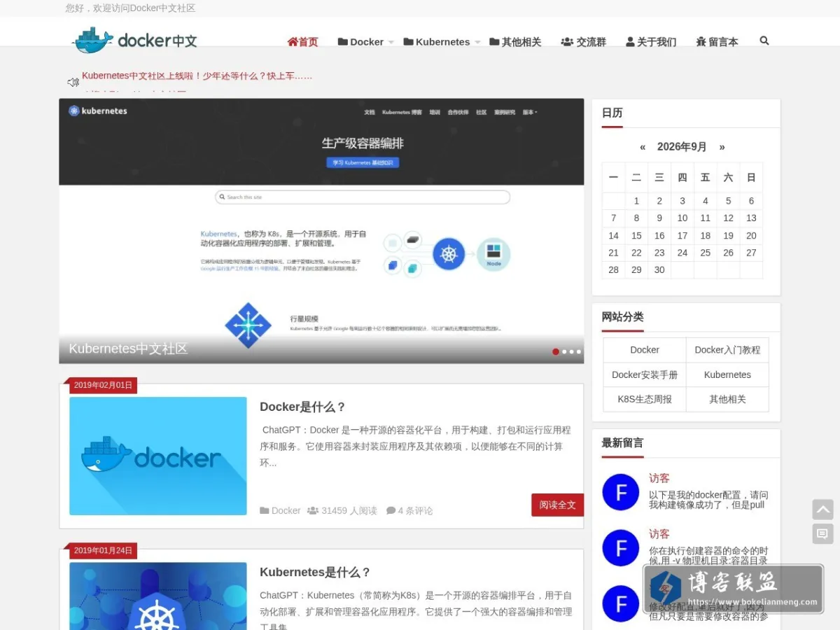Click the first 访客 commenter name
This screenshot has height=630, width=840.
pyautogui.click(x=659, y=478)
